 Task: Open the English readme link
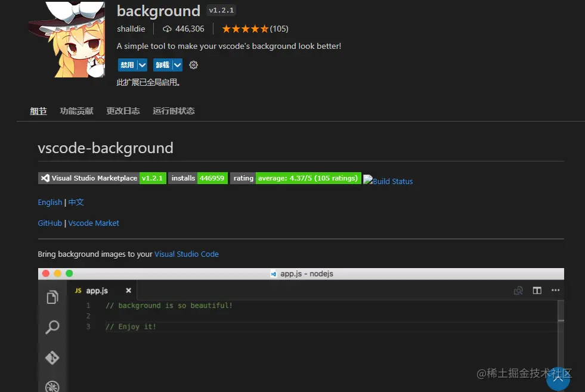point(50,203)
